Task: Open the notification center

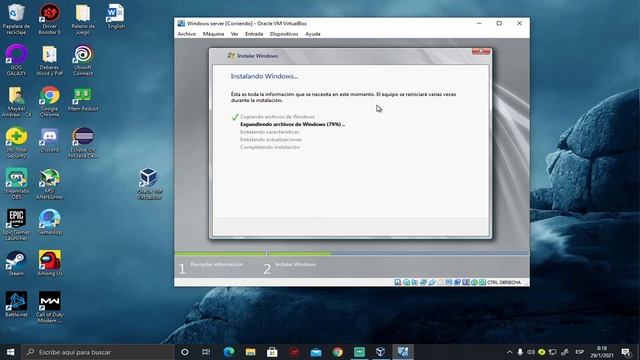Action: click(626, 352)
